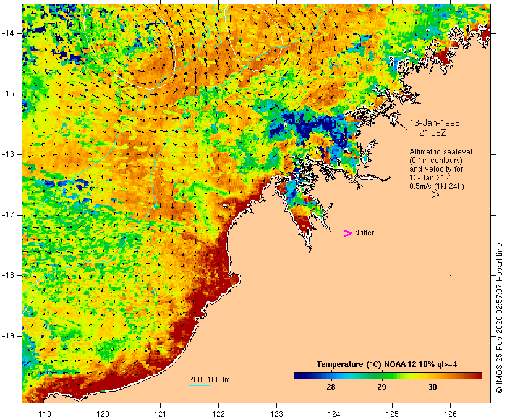Click the latitude axis label '-19'

8,335
